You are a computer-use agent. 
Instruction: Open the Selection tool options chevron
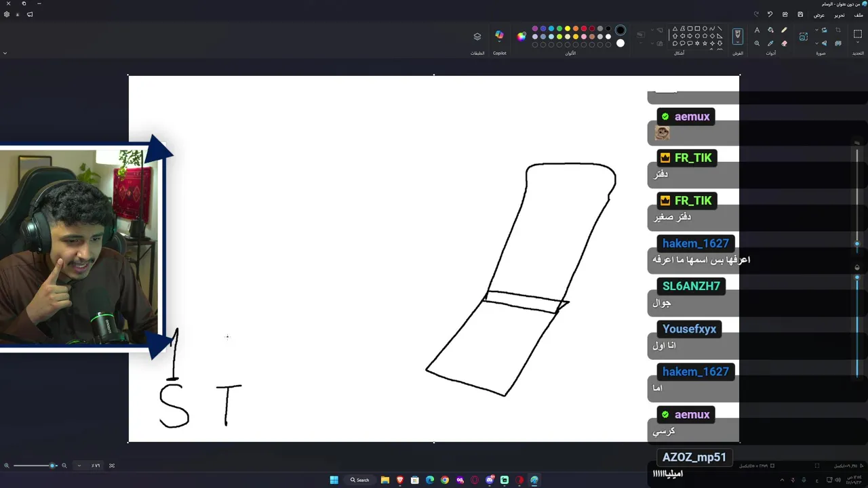(x=858, y=42)
